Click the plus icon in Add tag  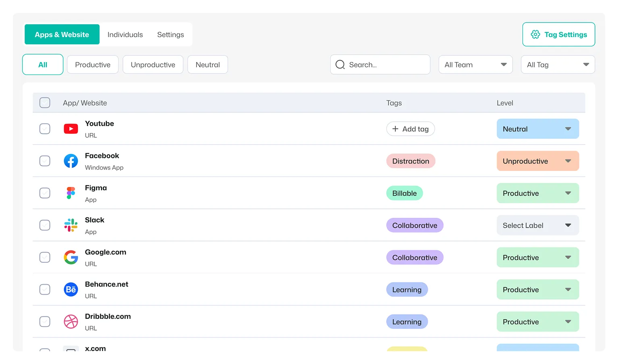395,129
